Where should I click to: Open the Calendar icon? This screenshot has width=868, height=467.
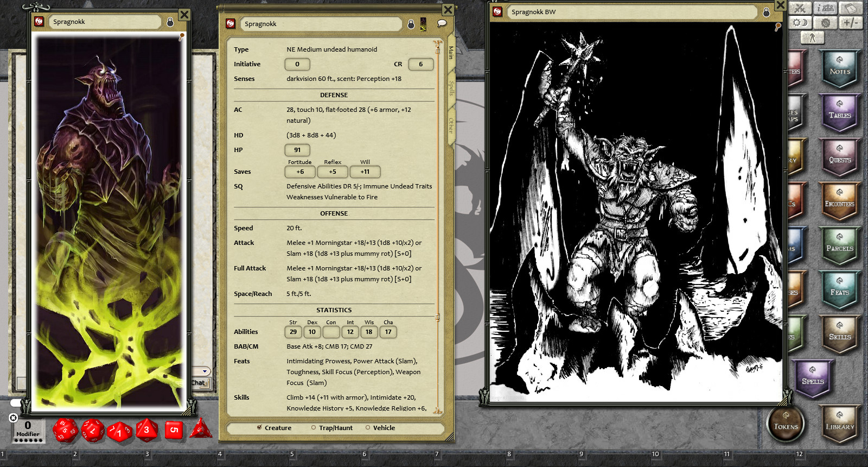click(851, 8)
